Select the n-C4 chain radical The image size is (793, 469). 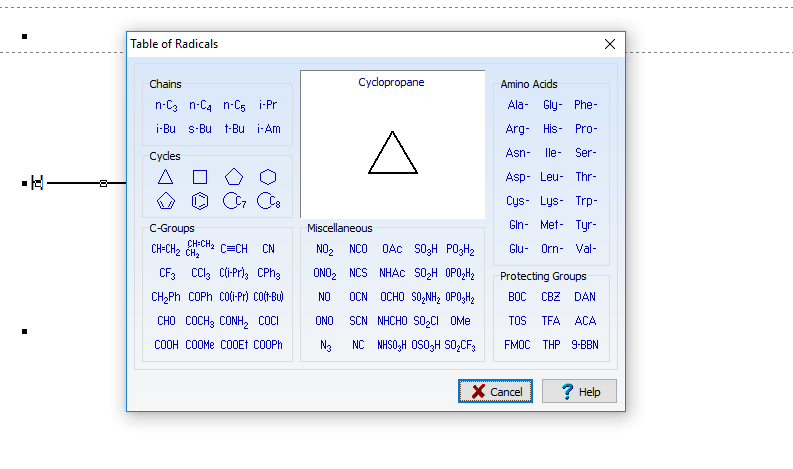tap(200, 105)
